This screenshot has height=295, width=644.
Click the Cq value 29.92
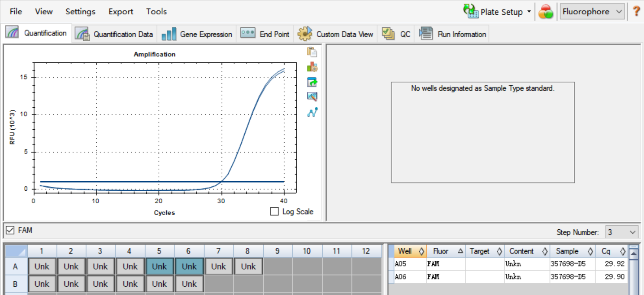612,264
